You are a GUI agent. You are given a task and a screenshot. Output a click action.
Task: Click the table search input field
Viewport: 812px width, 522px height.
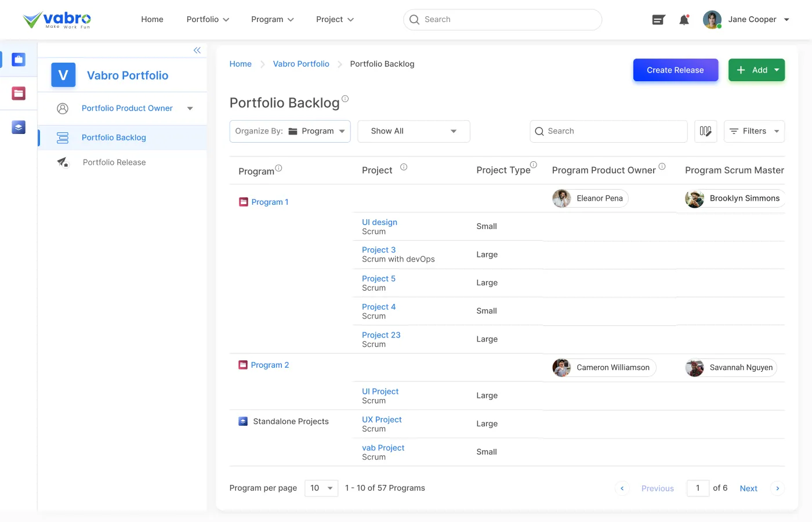(608, 131)
